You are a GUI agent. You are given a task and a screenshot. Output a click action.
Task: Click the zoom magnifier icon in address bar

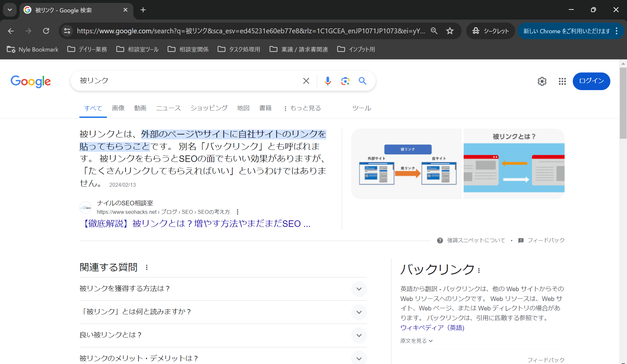[434, 31]
